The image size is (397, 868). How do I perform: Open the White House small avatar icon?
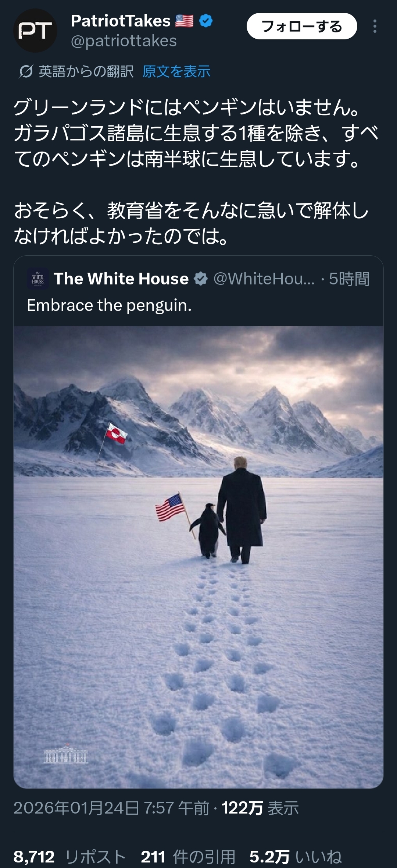tap(38, 279)
